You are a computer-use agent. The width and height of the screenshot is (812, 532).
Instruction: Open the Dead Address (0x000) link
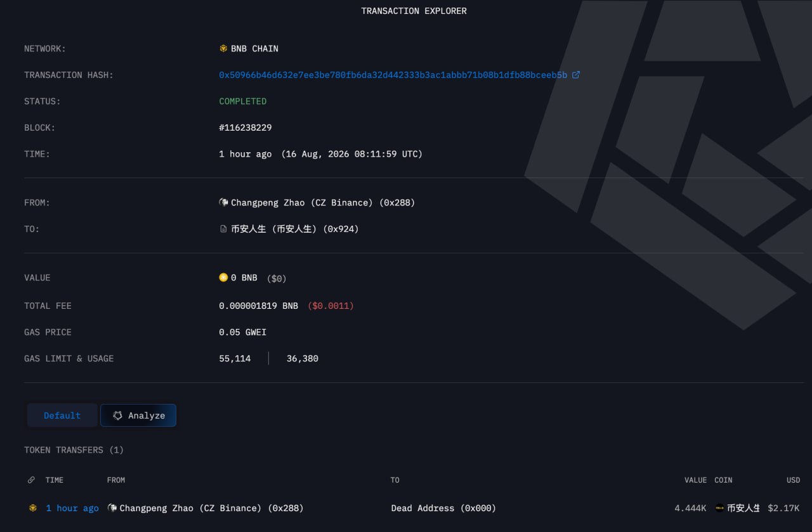pyautogui.click(x=443, y=508)
